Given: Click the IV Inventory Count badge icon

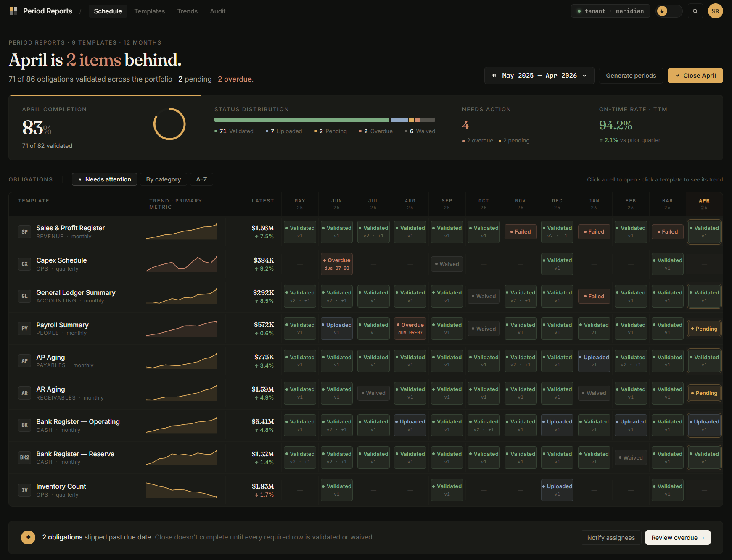Looking at the screenshot, I should pos(25,490).
